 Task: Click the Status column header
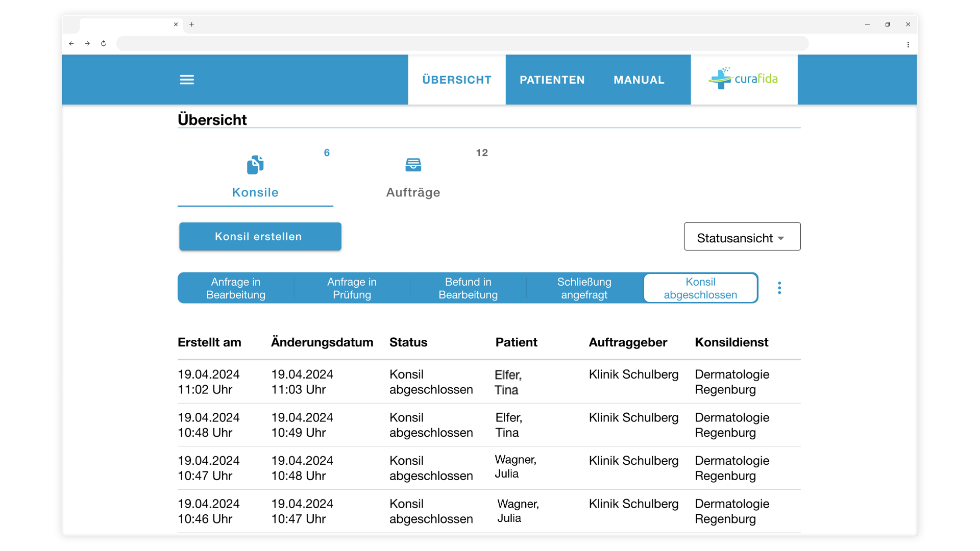click(408, 342)
